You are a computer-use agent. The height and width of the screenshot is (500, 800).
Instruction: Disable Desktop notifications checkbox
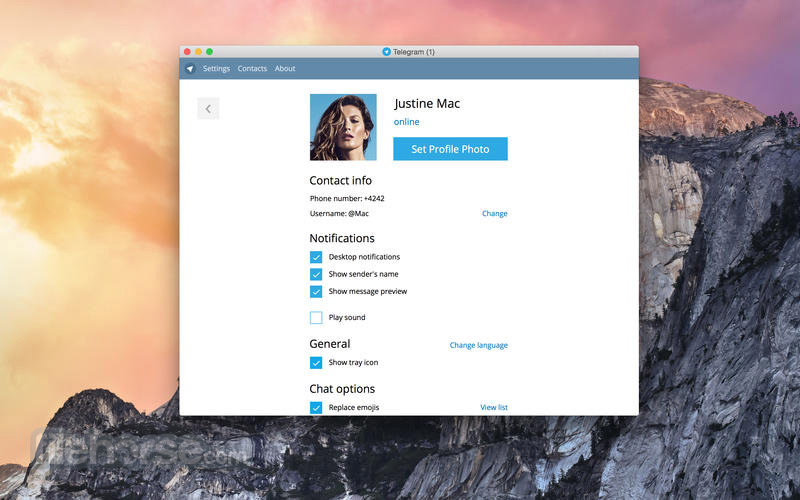(x=316, y=257)
